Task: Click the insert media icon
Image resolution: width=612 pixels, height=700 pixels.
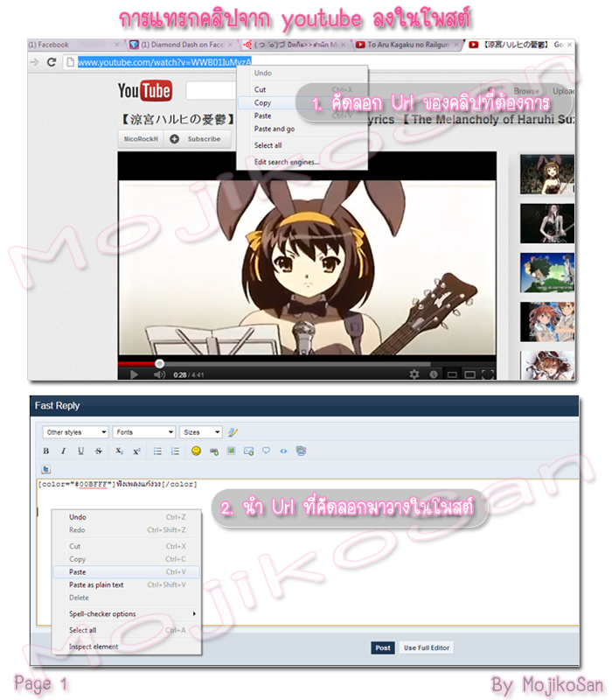Action: coord(301,451)
